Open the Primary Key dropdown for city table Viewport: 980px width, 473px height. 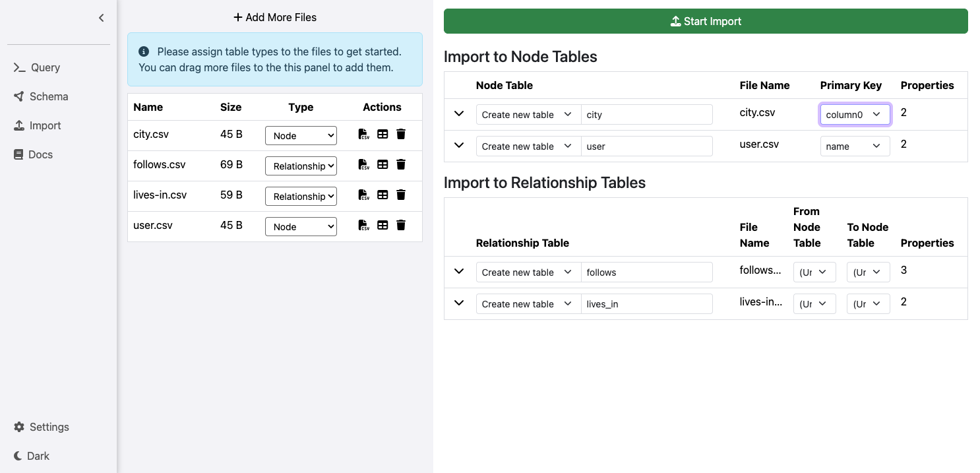pos(855,115)
